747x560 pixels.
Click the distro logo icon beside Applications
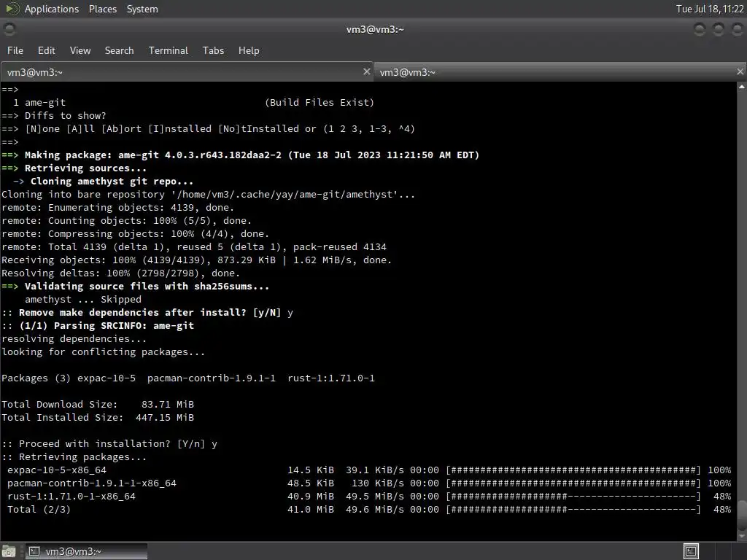pos(12,9)
